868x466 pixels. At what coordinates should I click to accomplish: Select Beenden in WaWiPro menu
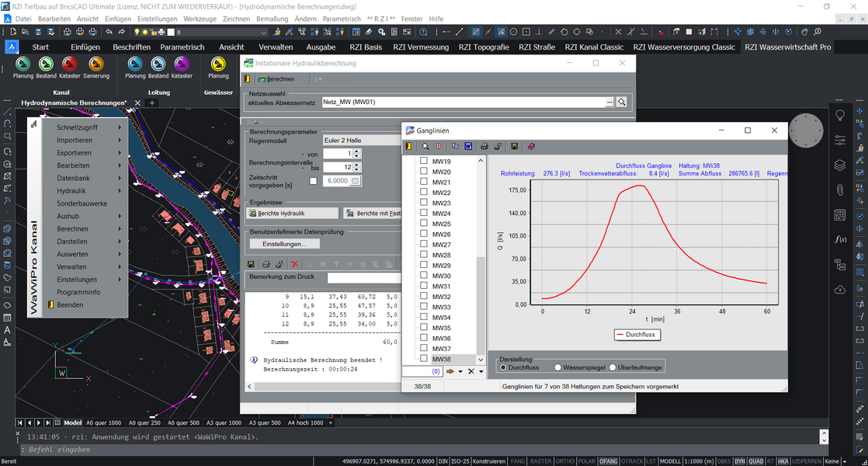[x=70, y=305]
